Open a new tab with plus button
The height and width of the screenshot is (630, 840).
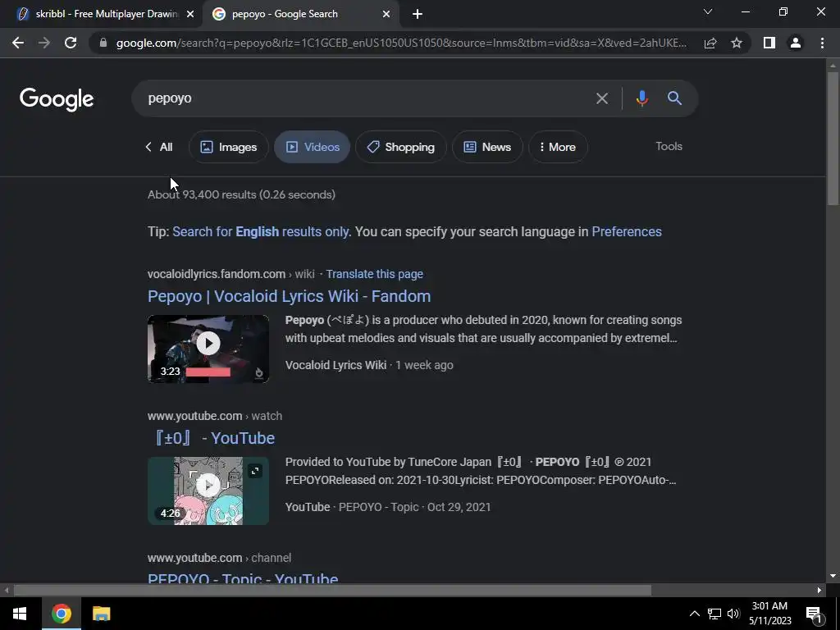418,14
